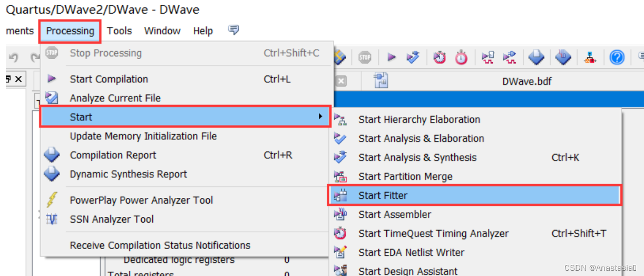This screenshot has width=644, height=276.
Task: Select Analyze Current File menu entry
Action: tap(115, 98)
